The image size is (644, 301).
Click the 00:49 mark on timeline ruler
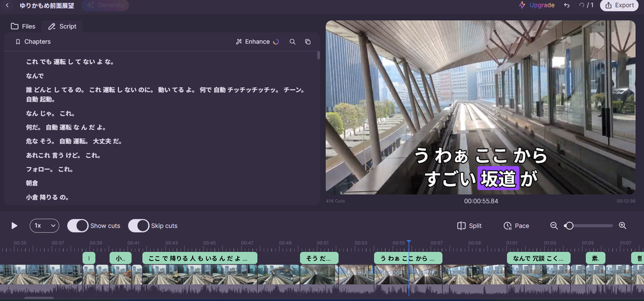(x=285, y=243)
